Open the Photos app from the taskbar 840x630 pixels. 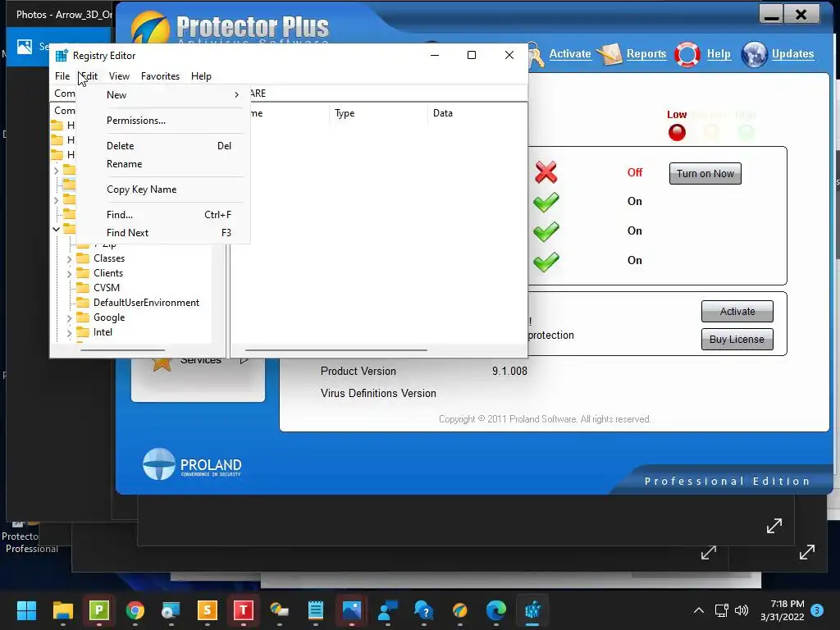point(352,610)
